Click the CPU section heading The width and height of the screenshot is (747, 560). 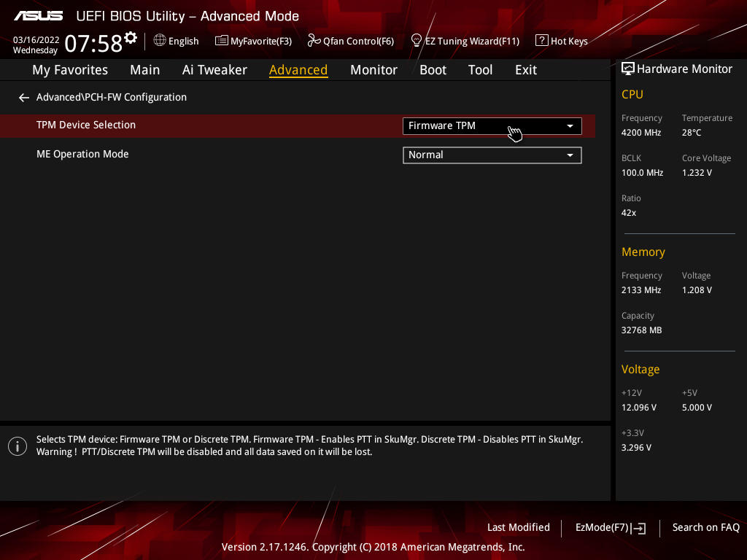coord(632,94)
